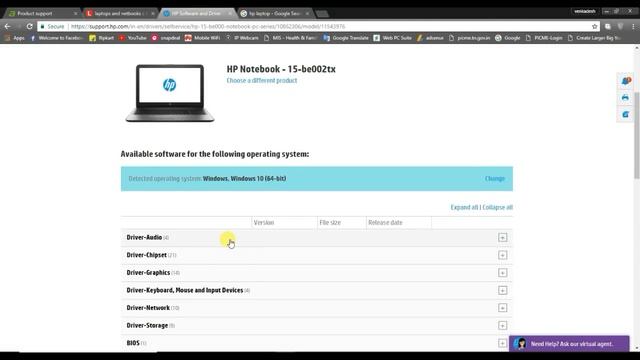640x360 pixels.
Task: Click the scrollbar down arrow
Action: coord(637,348)
